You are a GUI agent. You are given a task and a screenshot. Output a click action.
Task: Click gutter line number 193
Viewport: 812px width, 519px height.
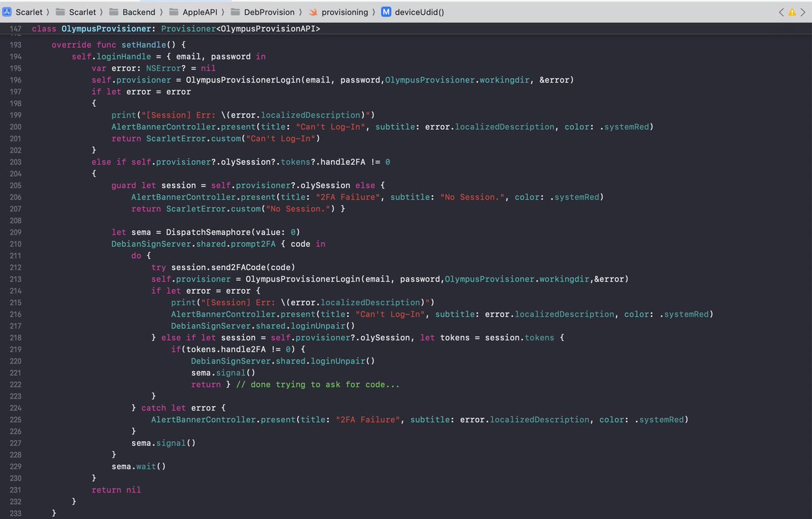16,45
